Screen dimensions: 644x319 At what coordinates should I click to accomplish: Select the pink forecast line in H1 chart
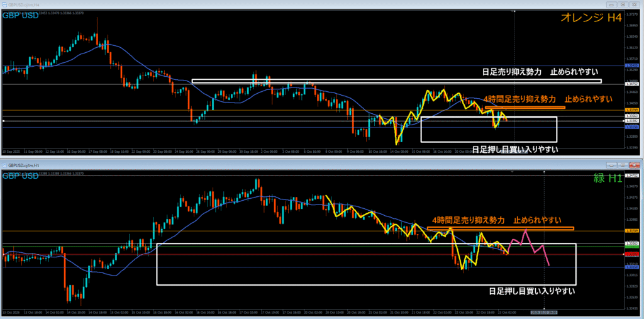coord(529,247)
